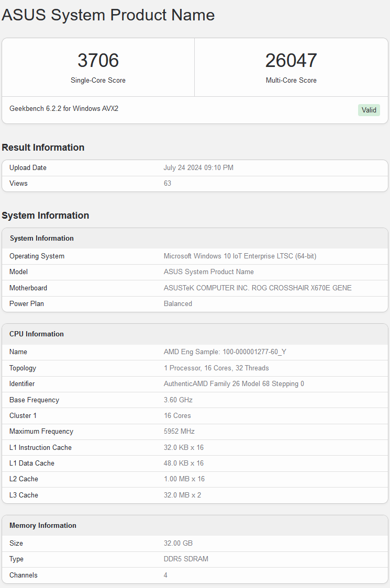Click the Memory Information table header
The height and width of the screenshot is (588, 390).
pos(195,525)
